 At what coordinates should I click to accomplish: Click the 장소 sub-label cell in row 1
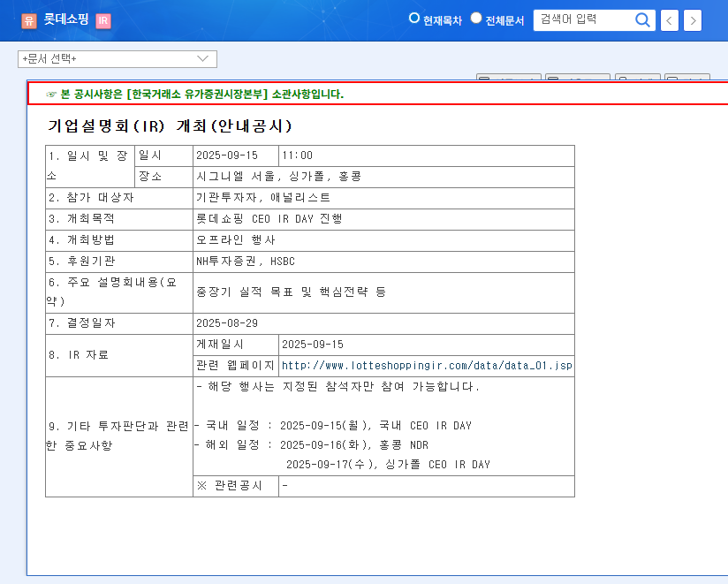164,177
